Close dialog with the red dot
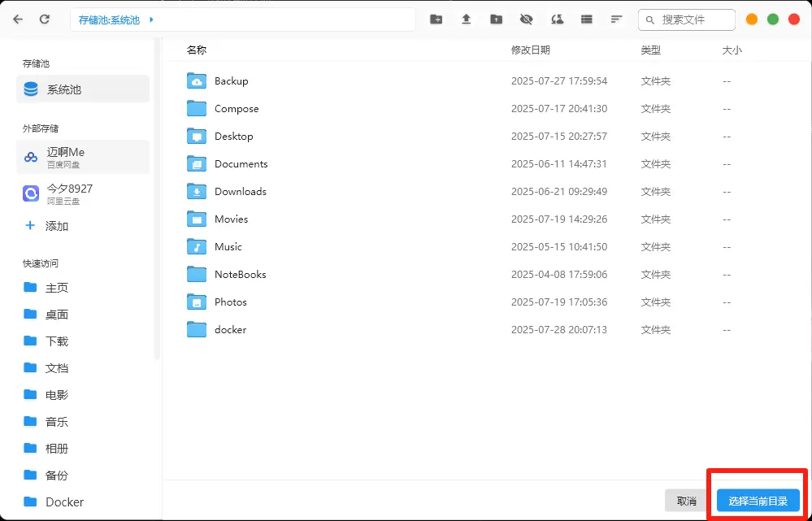The height and width of the screenshot is (521, 812). click(x=794, y=20)
